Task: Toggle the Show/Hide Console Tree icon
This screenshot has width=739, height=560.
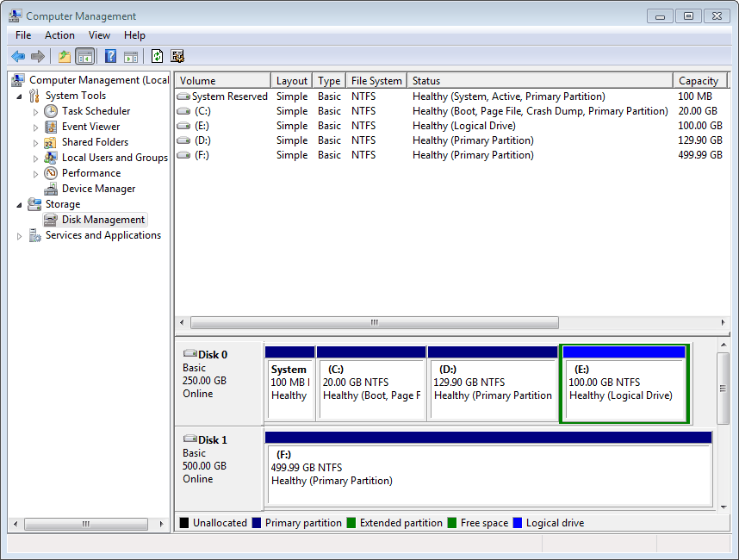Action: pyautogui.click(x=83, y=56)
